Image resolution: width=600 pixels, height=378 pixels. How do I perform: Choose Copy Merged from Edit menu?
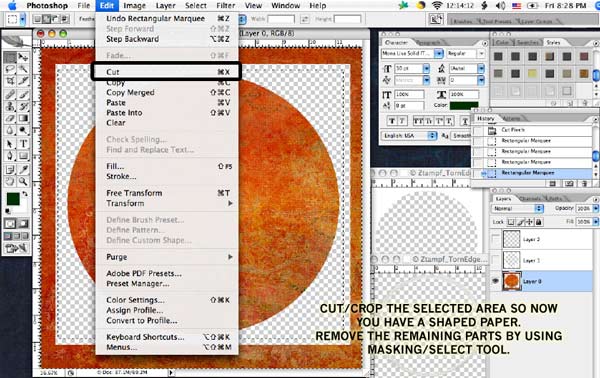tap(167, 93)
